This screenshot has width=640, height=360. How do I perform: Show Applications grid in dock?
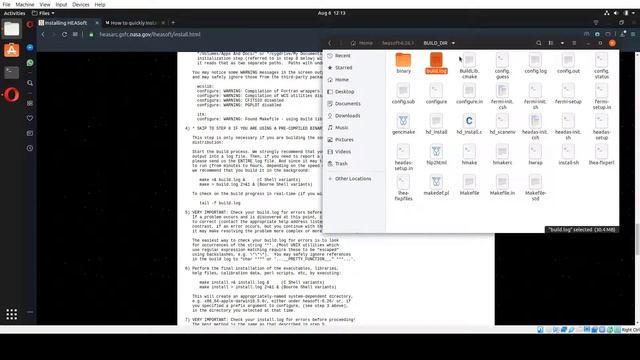click(11, 314)
